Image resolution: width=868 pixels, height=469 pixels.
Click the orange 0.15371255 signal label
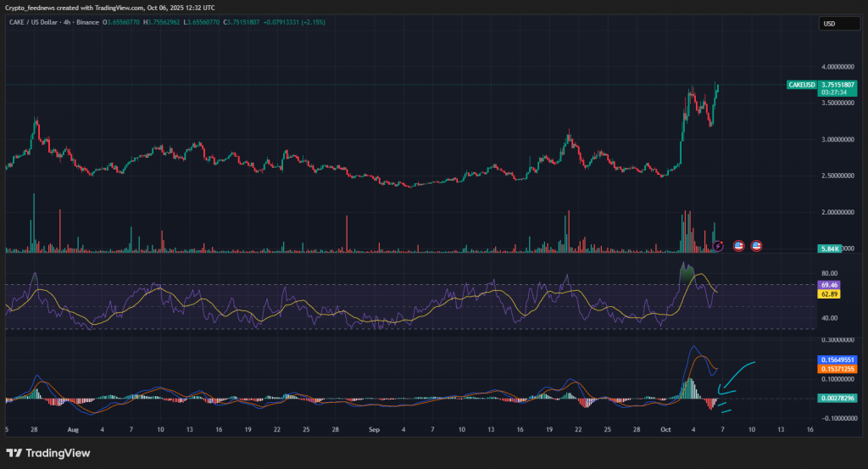tap(837, 369)
